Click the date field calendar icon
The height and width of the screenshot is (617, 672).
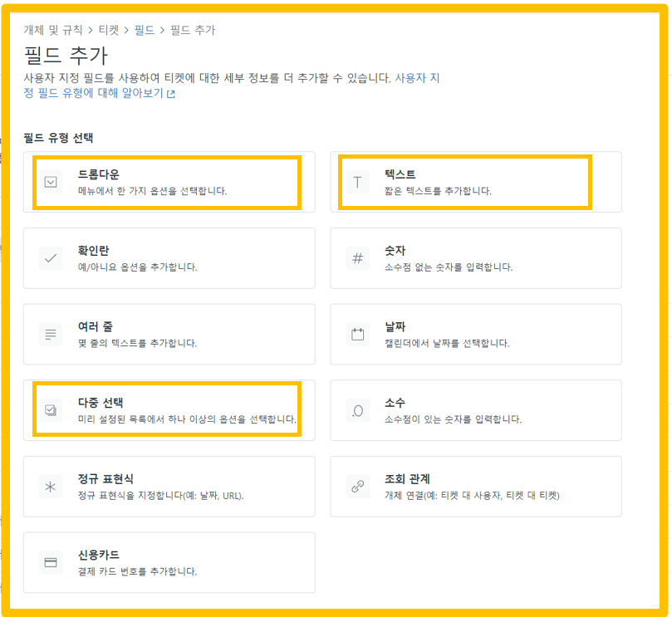coord(358,335)
